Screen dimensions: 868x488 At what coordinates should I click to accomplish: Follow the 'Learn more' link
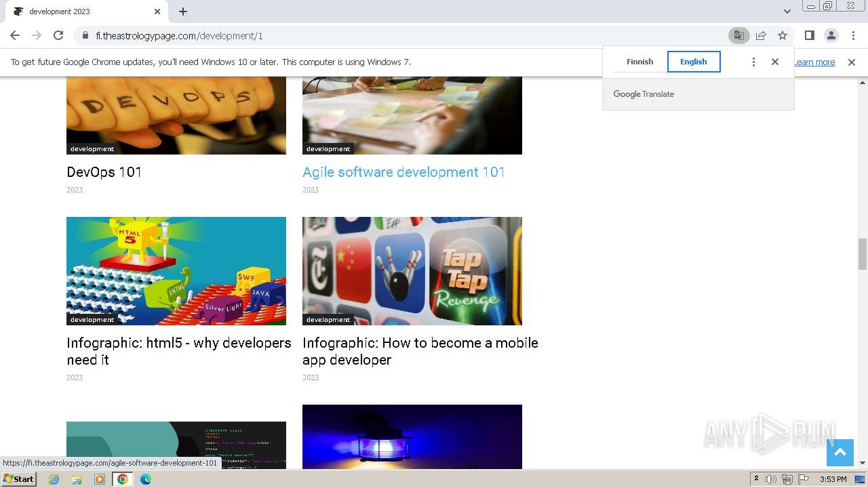click(814, 62)
